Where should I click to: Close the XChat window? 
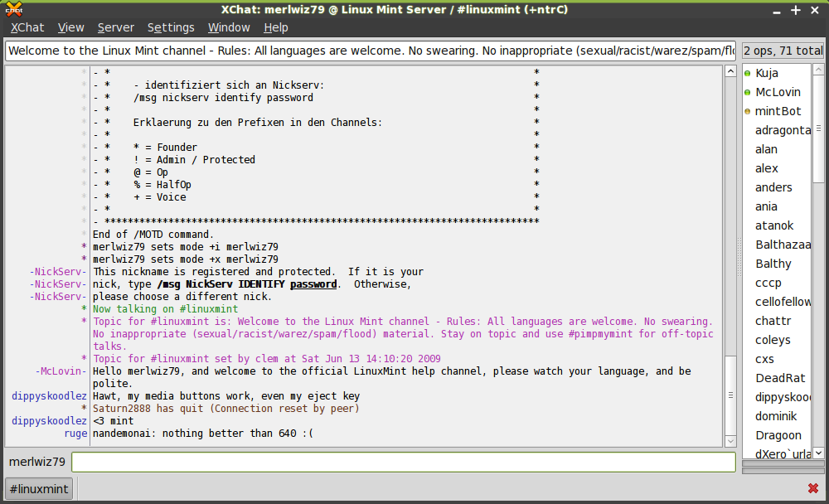tap(815, 10)
